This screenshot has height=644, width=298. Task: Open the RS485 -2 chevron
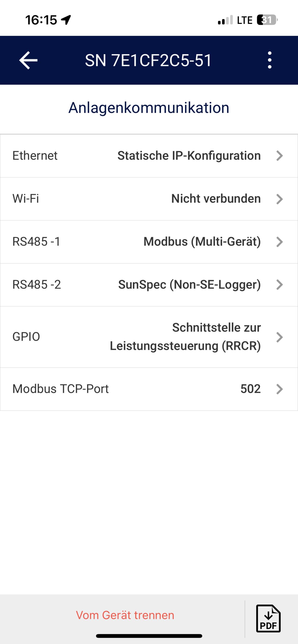279,285
